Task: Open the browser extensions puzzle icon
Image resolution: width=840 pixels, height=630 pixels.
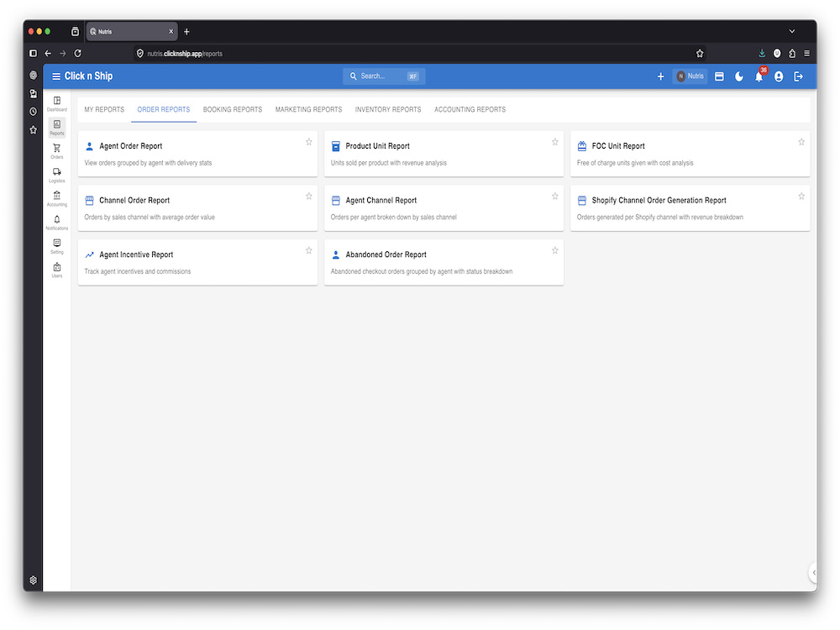Action: click(792, 53)
